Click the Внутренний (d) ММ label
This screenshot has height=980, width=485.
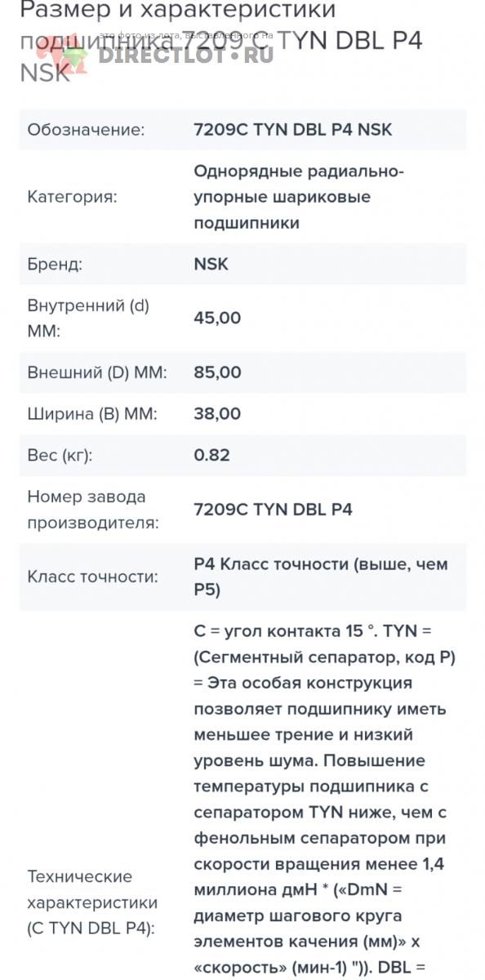click(x=88, y=318)
